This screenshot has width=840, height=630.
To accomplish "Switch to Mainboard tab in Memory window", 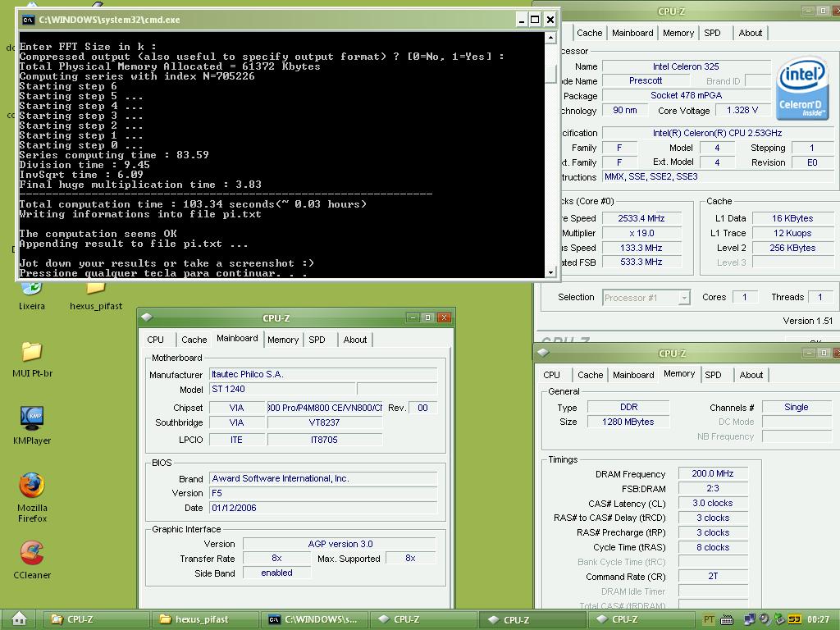I will 634,375.
